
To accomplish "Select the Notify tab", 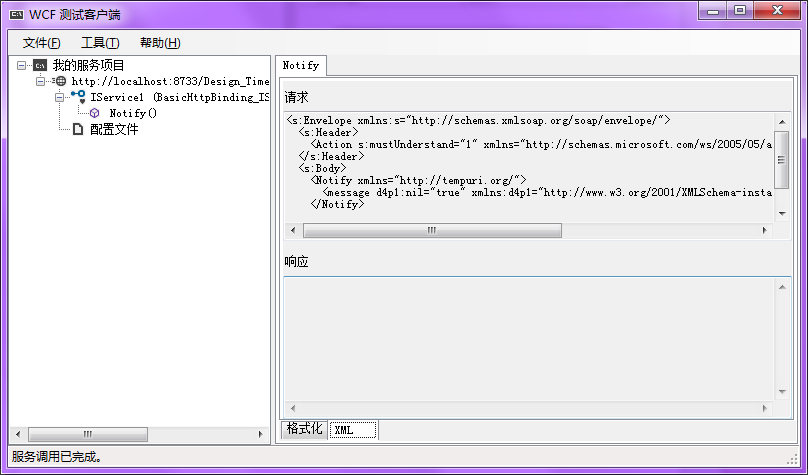I will 300,65.
